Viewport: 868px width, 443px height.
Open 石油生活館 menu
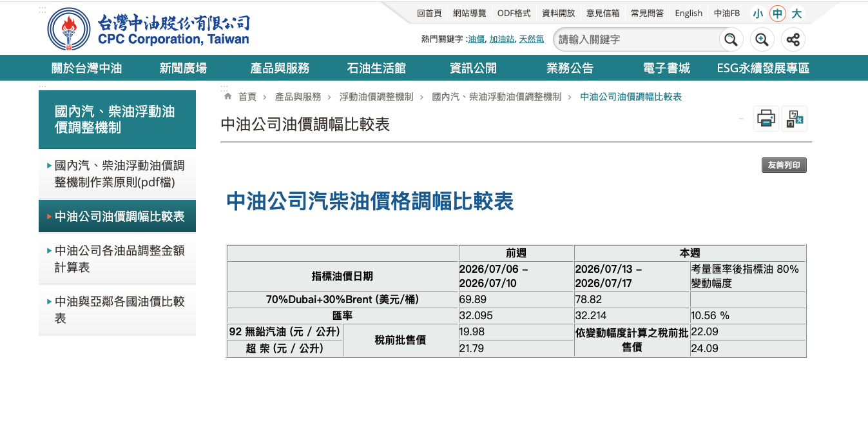point(376,68)
